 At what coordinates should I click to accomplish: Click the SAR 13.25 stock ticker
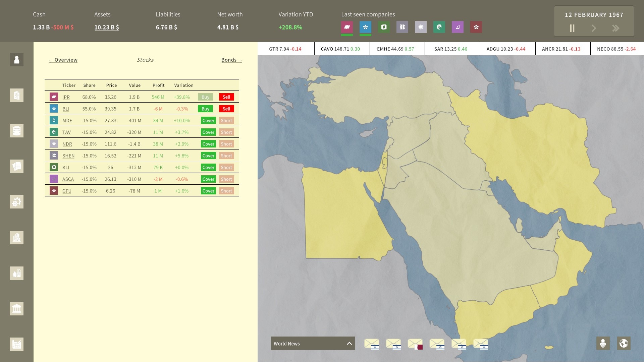point(450,49)
